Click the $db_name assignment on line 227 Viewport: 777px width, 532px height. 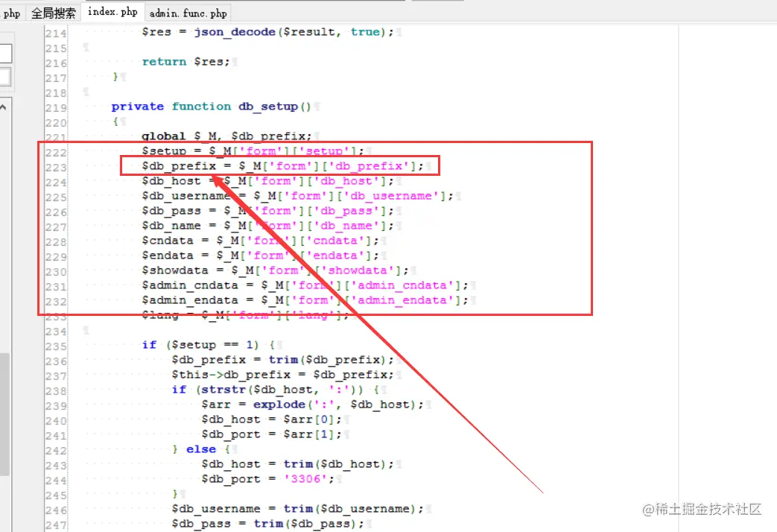tap(267, 226)
